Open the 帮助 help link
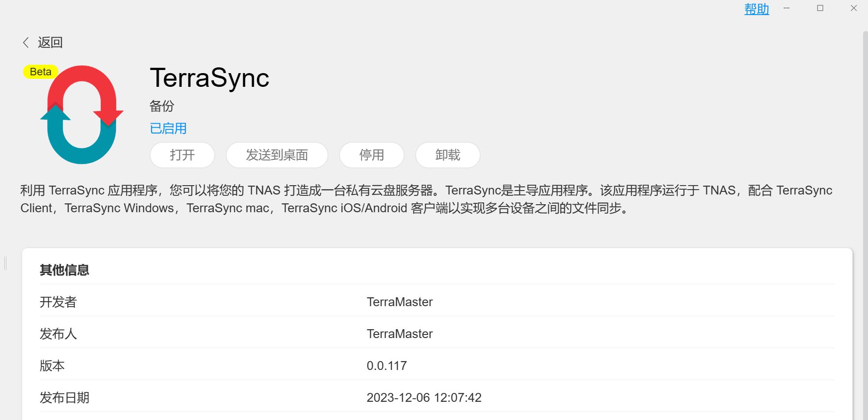This screenshot has height=420, width=868. 756,9
